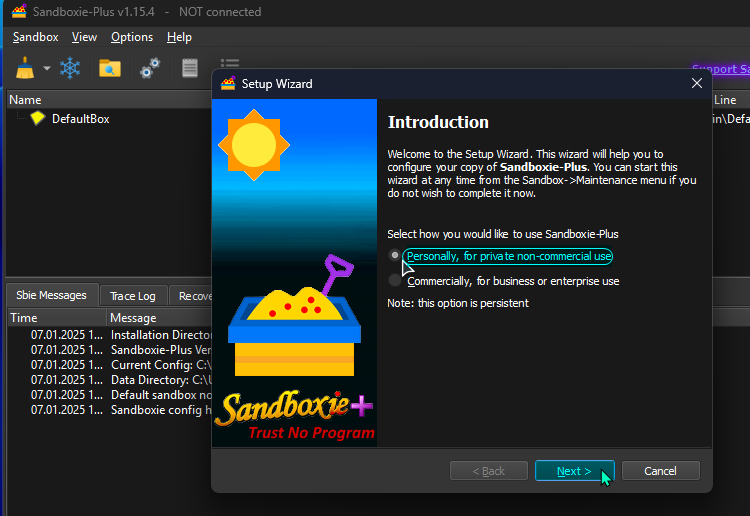Click the Time column header
Viewport: 750px width, 516px height.
pos(56,318)
